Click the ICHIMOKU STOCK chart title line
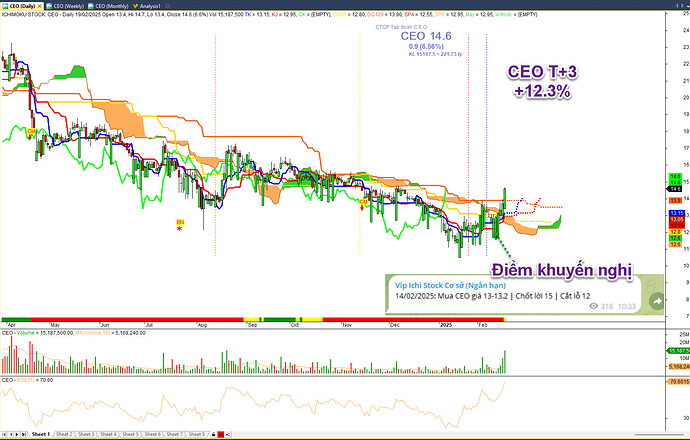 269,15
